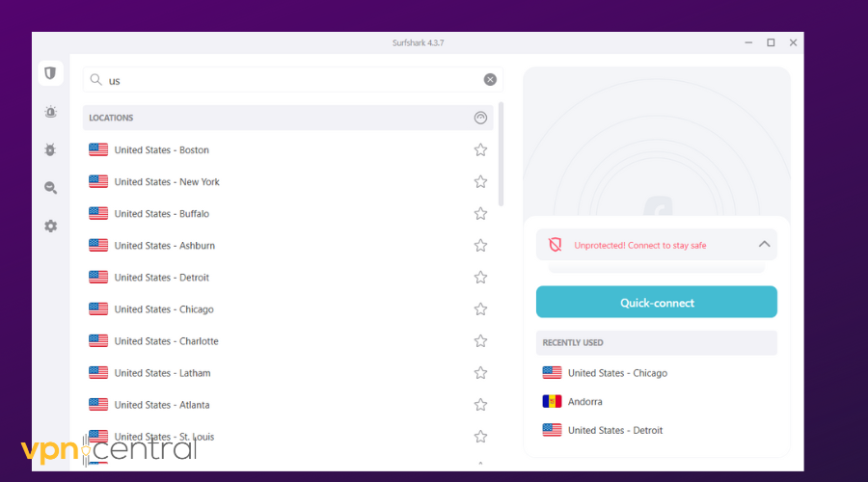
Task: Open the Alert siren section in sidebar
Action: (50, 112)
